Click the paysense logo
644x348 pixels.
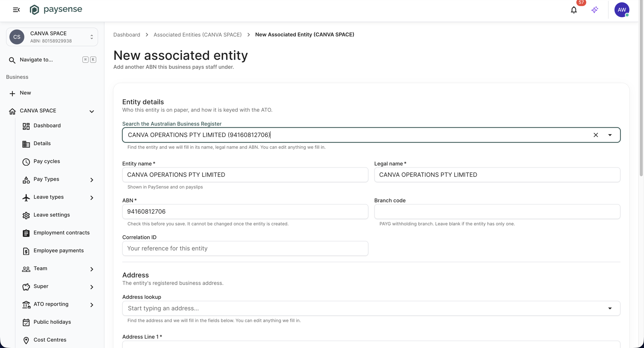click(56, 10)
